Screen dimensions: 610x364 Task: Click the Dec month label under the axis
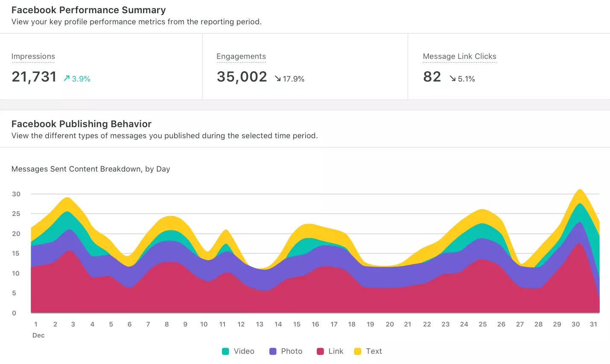point(38,335)
